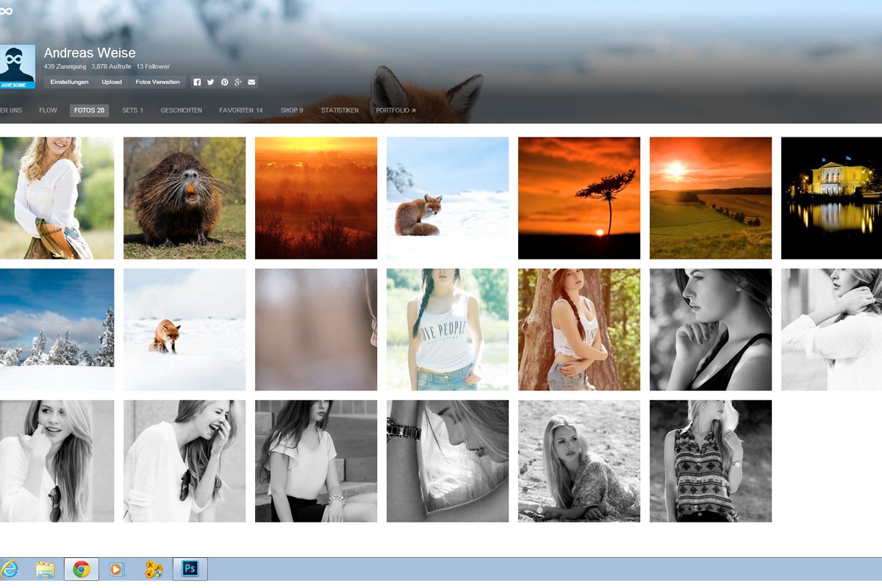Switch to the Flow tab
Image resolution: width=882 pixels, height=588 pixels.
(x=48, y=111)
